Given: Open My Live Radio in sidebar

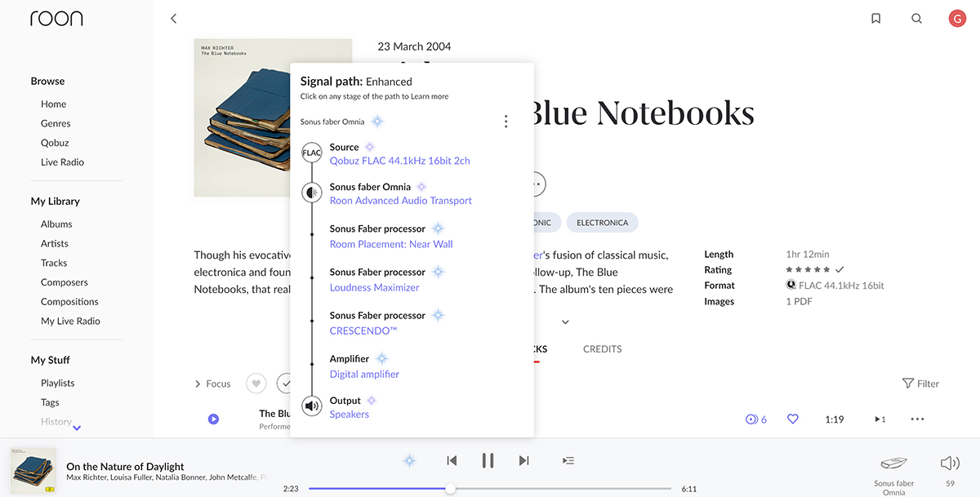Looking at the screenshot, I should pyautogui.click(x=70, y=321).
